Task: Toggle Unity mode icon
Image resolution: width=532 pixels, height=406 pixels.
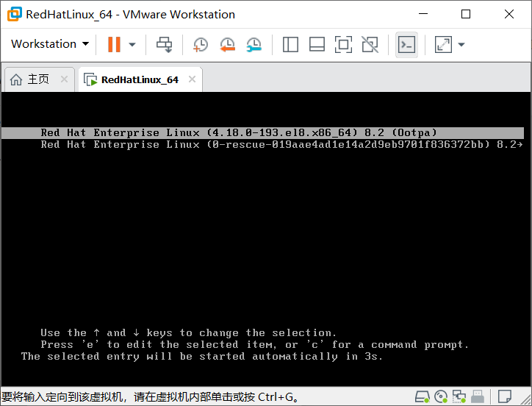Action: [370, 45]
